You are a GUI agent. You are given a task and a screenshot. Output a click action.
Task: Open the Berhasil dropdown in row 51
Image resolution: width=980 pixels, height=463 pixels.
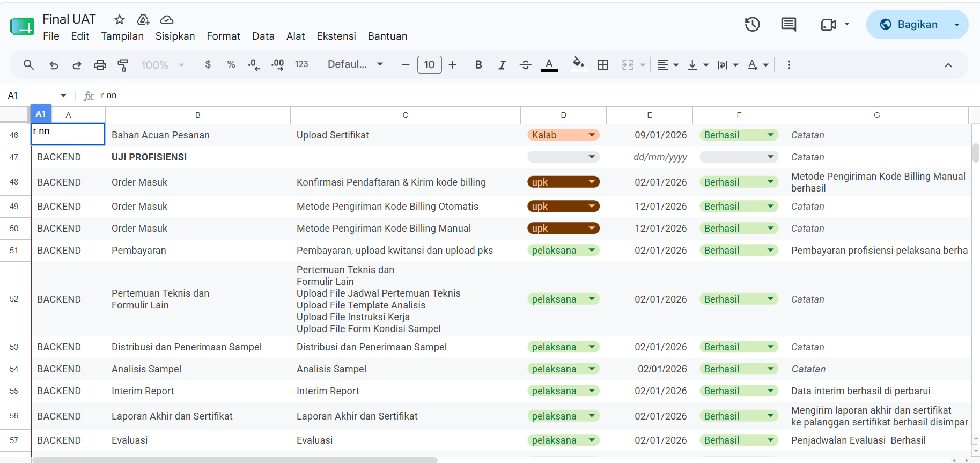click(739, 251)
